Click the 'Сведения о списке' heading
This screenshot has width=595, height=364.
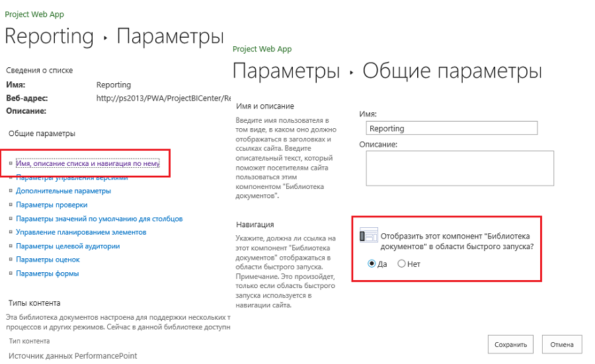coord(40,70)
